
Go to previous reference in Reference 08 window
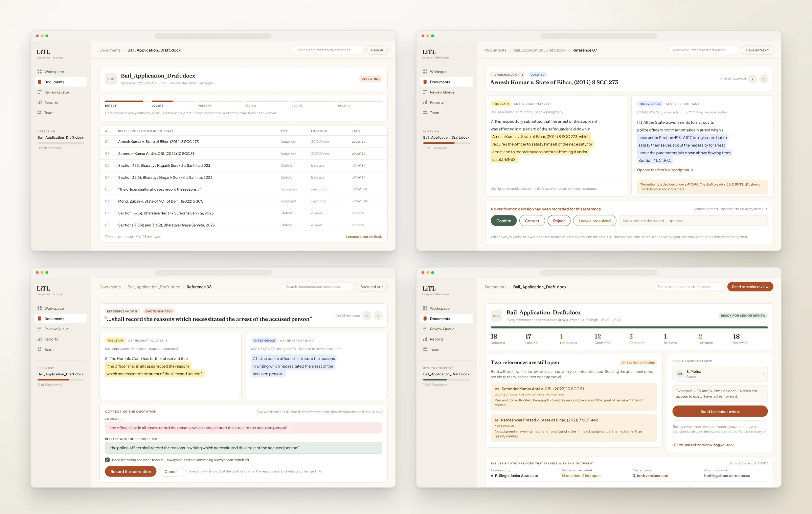[367, 316]
